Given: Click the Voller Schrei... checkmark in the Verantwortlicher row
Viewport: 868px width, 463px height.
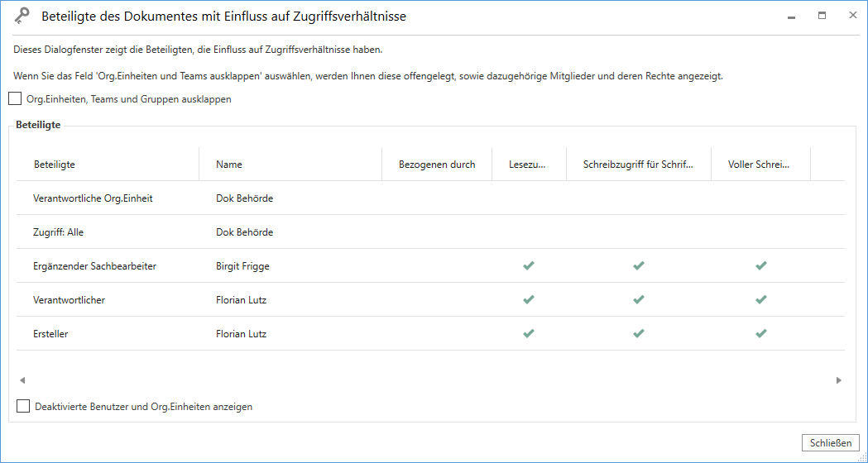Looking at the screenshot, I should [x=760, y=300].
